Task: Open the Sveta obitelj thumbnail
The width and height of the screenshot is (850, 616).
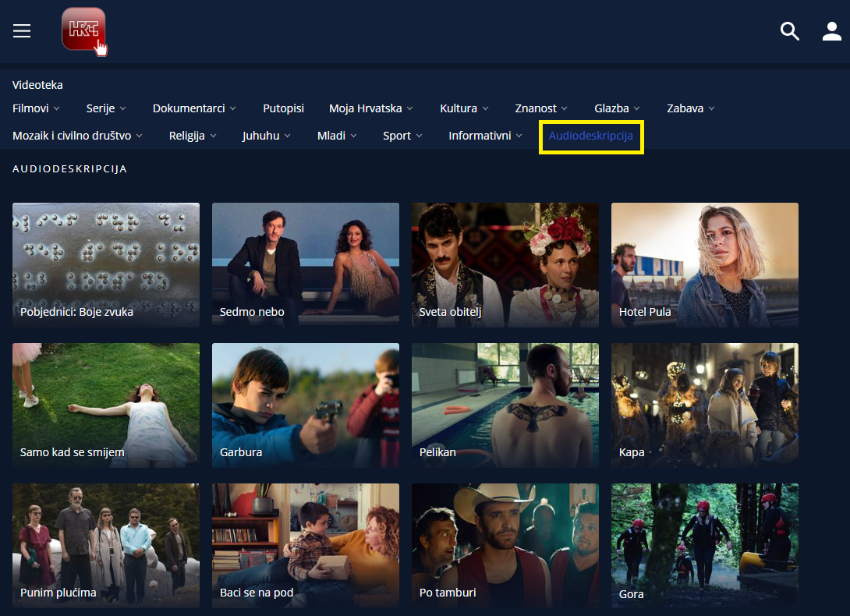Action: coord(505,265)
